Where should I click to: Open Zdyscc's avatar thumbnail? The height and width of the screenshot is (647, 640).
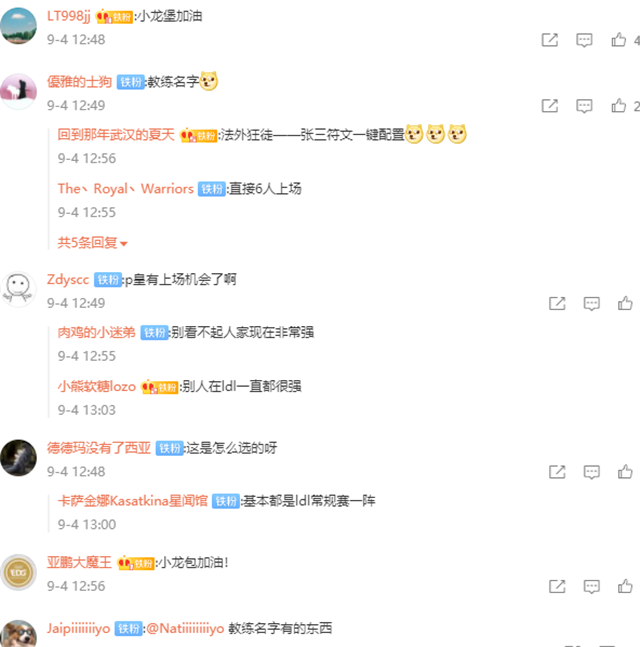click(x=18, y=289)
